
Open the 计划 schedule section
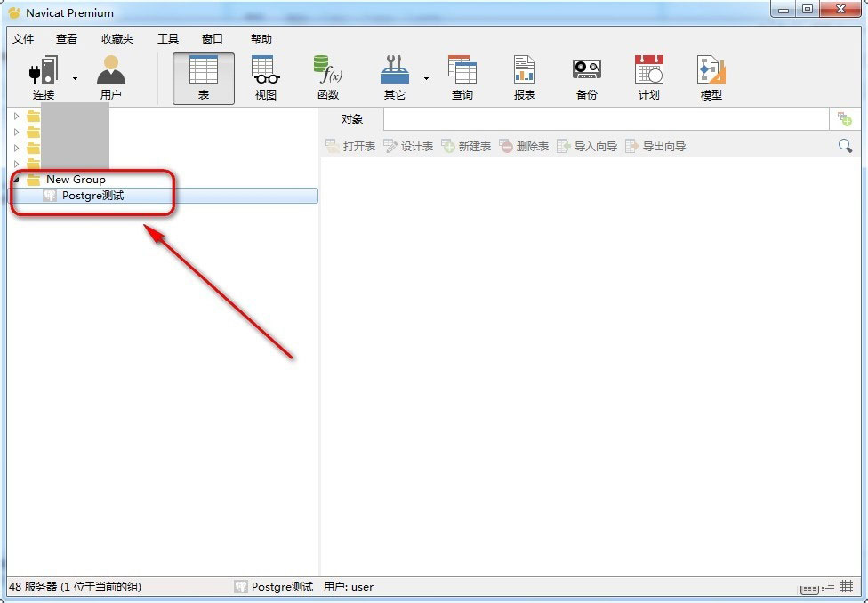click(649, 78)
